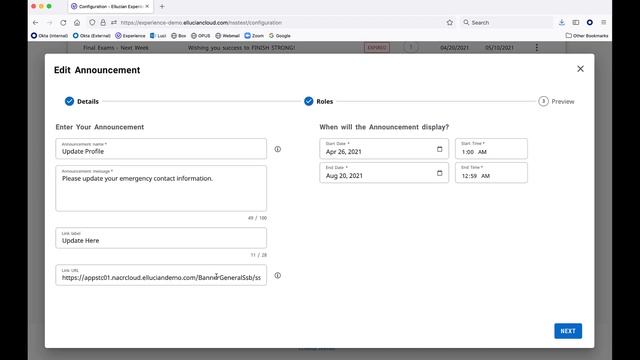Click the Start Date field value
Viewport: 640px width, 360px height.
point(344,152)
